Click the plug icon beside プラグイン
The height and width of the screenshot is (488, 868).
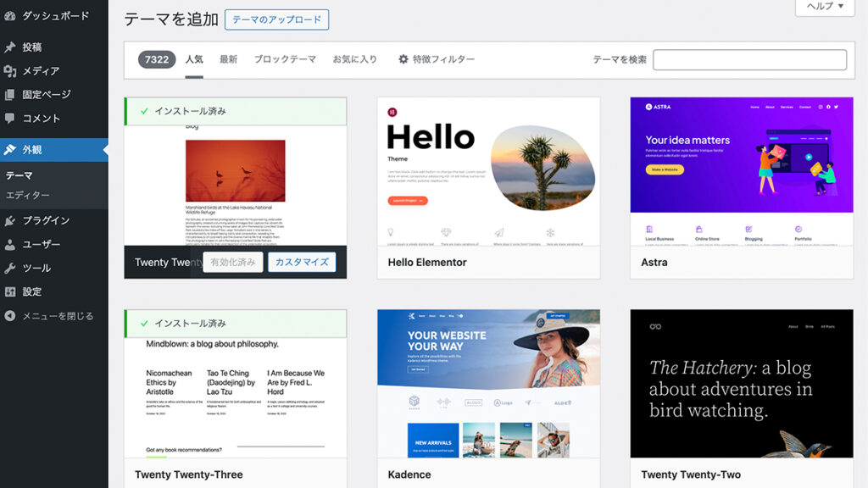point(10,221)
